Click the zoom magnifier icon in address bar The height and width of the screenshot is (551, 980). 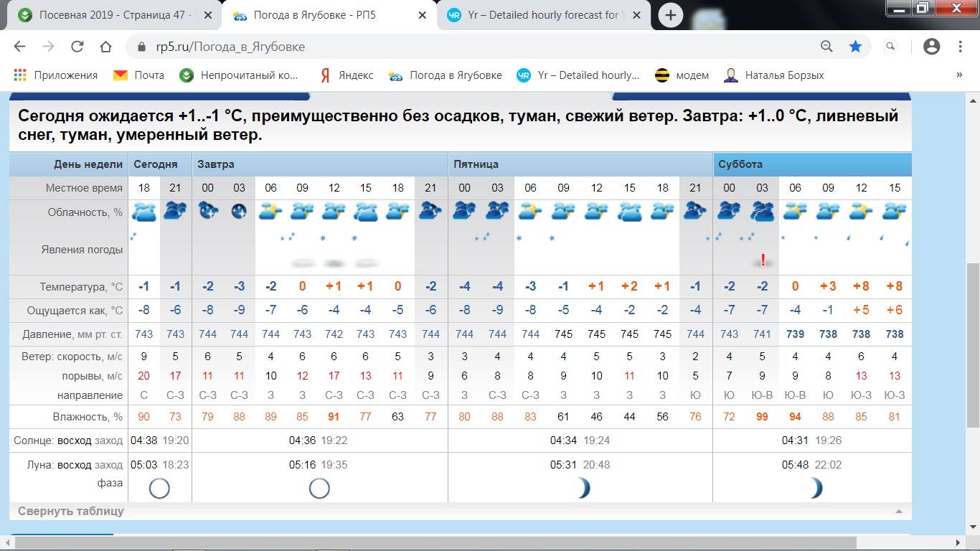[826, 47]
